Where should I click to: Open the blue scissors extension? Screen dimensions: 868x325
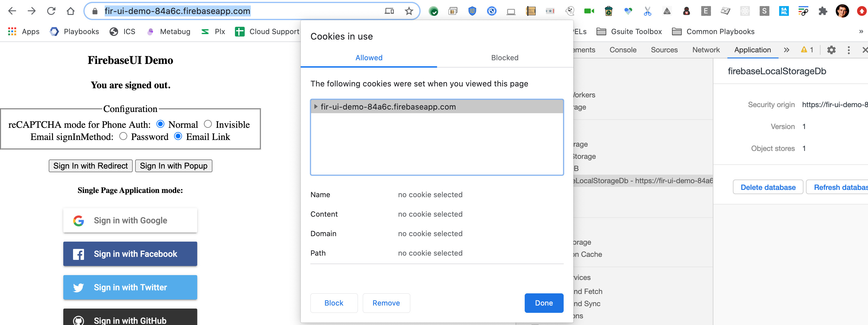point(647,11)
